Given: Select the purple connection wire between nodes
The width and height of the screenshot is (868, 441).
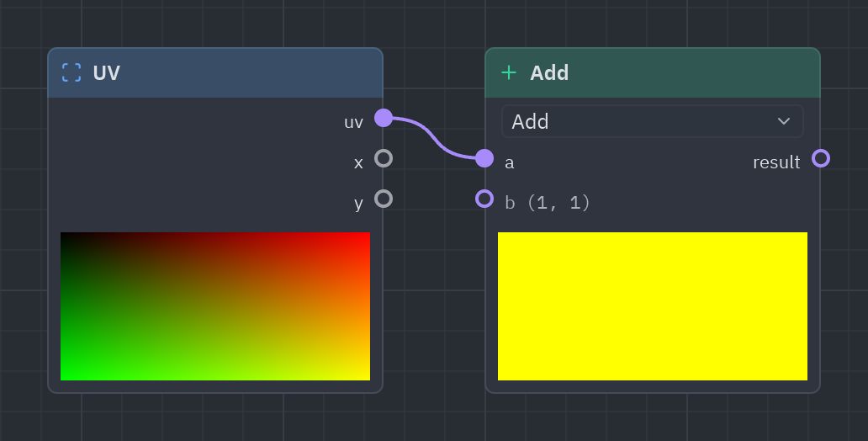Looking at the screenshot, I should tap(434, 138).
